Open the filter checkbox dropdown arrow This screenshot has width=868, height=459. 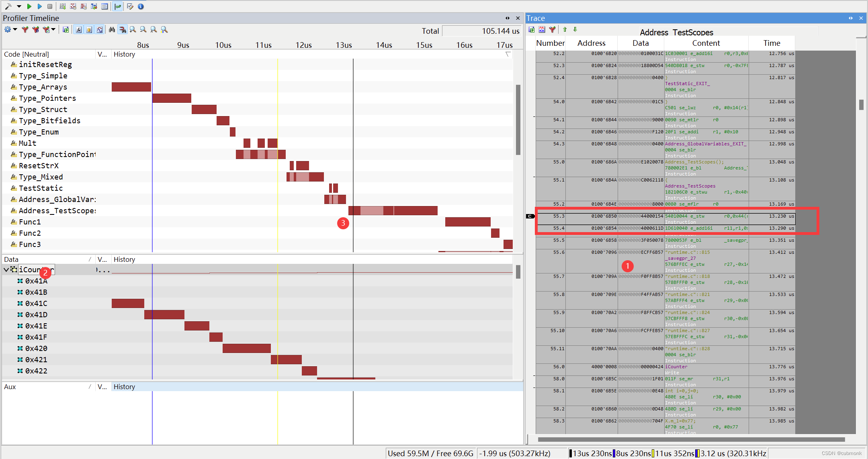pos(53,29)
